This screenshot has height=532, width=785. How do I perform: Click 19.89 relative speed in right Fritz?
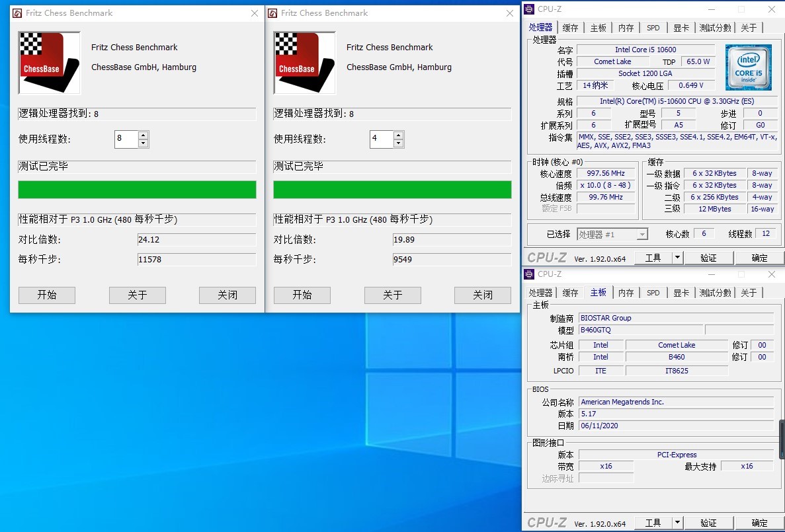point(452,240)
